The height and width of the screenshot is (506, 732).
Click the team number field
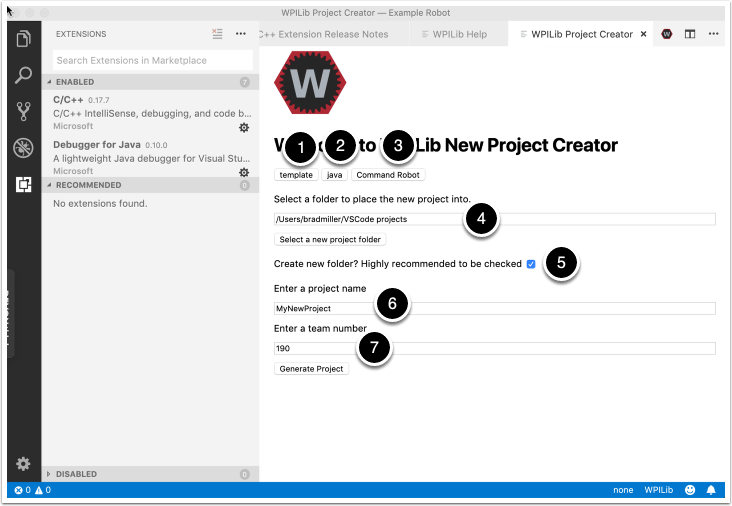coord(494,348)
